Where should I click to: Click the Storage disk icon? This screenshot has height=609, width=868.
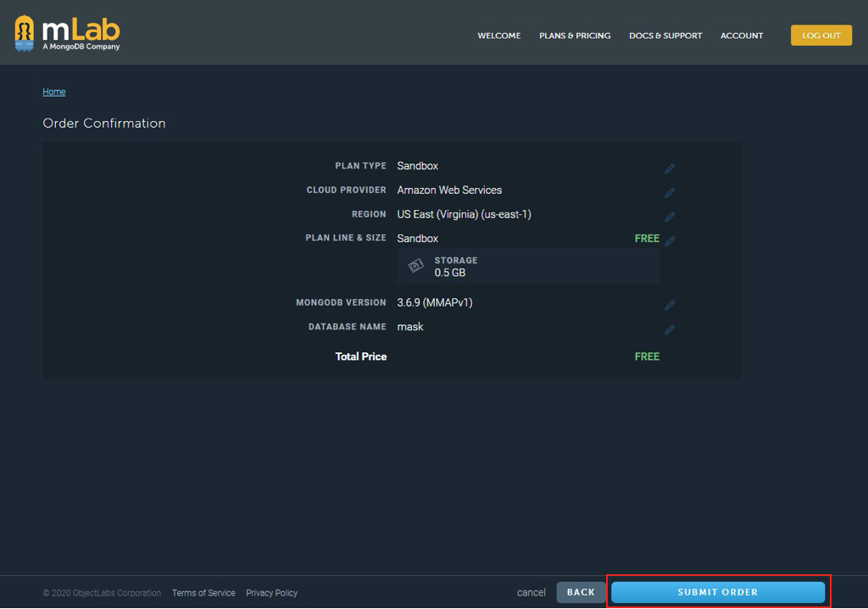(415, 266)
